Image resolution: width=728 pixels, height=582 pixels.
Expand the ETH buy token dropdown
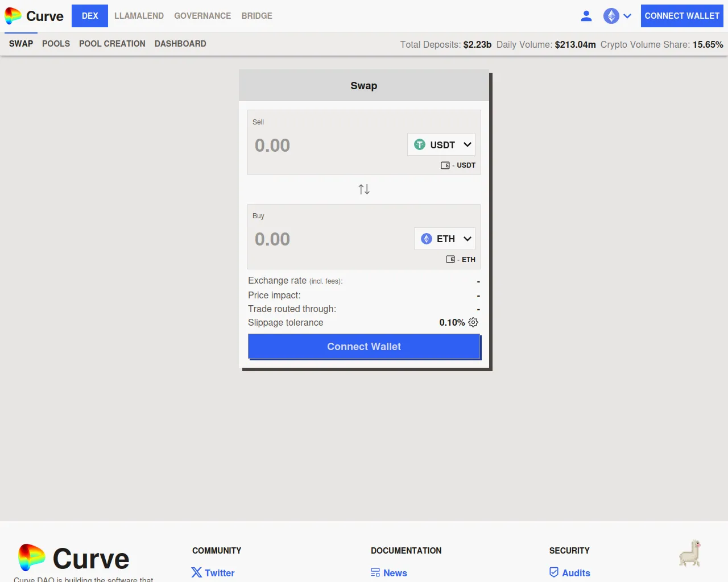pyautogui.click(x=445, y=239)
